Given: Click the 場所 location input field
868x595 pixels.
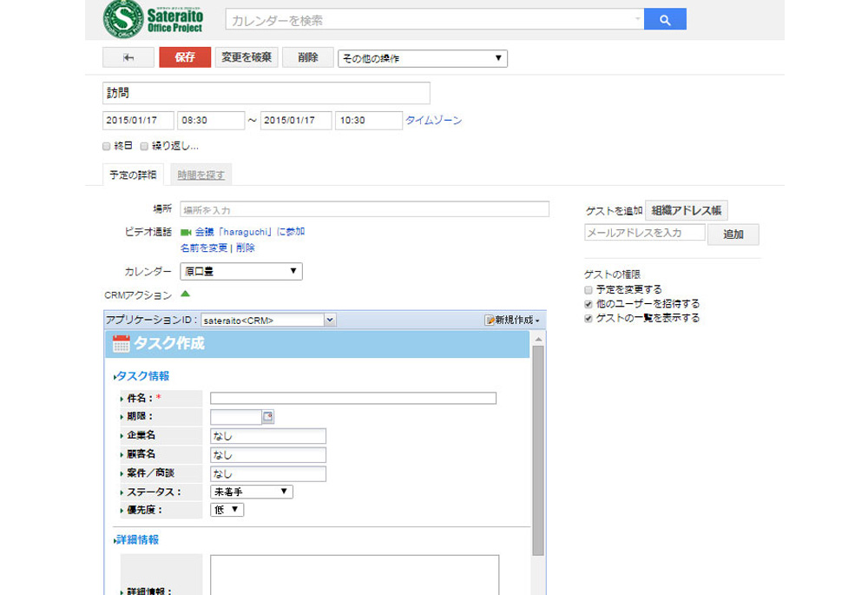Looking at the screenshot, I should pos(365,209).
